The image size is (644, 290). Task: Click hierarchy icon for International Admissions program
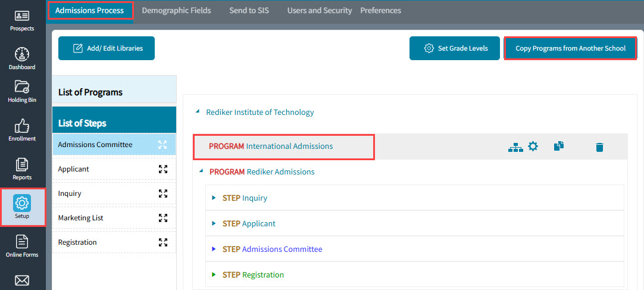coord(515,146)
